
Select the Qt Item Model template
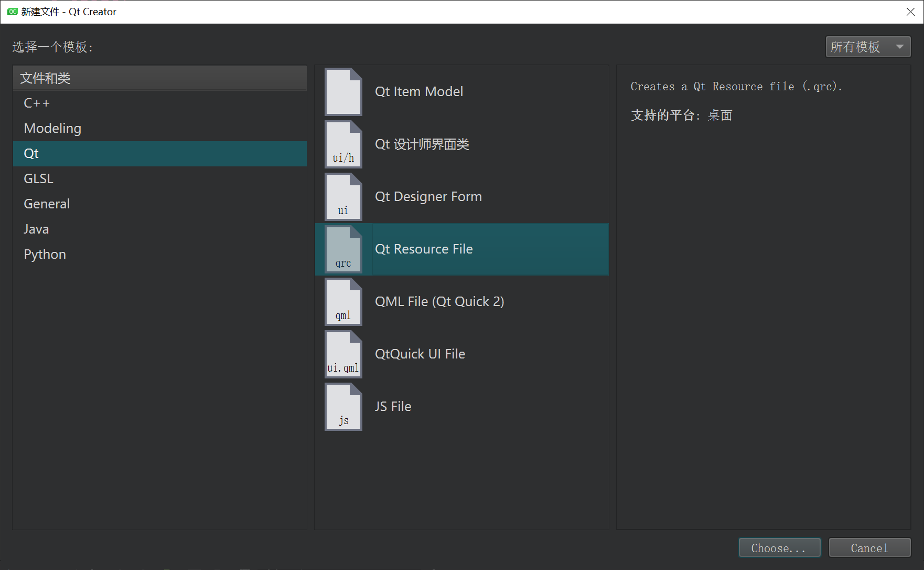pyautogui.click(x=461, y=92)
